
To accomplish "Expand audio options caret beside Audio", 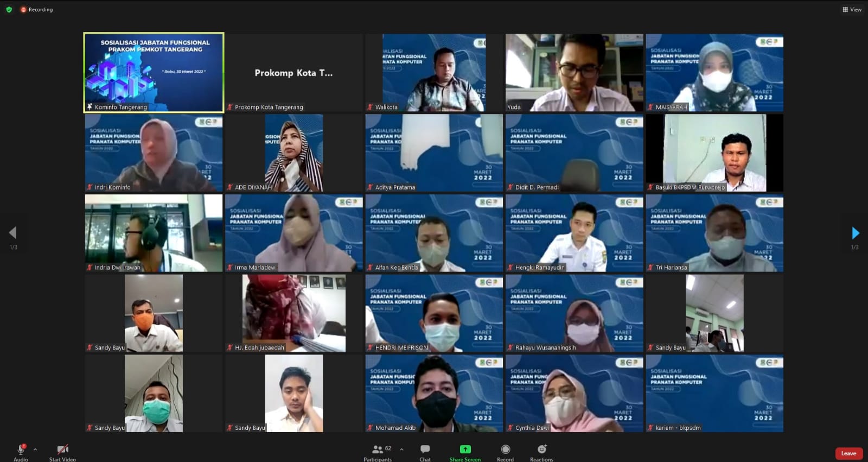I will point(35,449).
